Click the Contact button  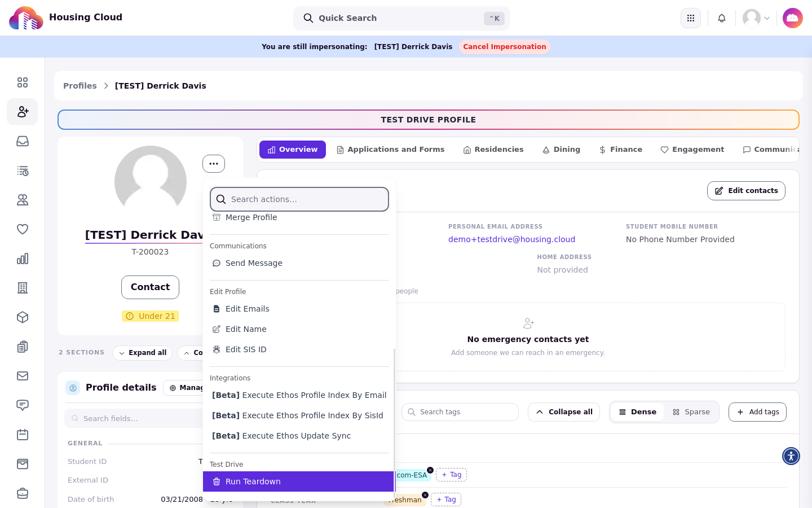150,287
